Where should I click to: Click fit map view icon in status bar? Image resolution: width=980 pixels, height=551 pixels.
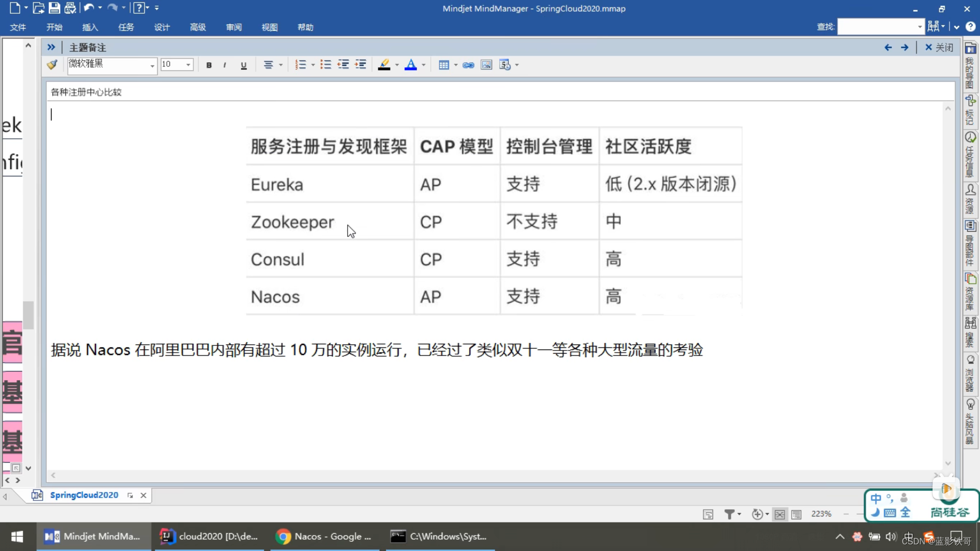point(779,514)
